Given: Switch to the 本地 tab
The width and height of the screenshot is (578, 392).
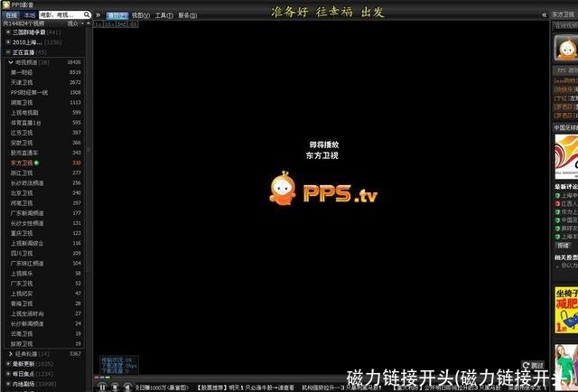Looking at the screenshot, I should 30,15.
